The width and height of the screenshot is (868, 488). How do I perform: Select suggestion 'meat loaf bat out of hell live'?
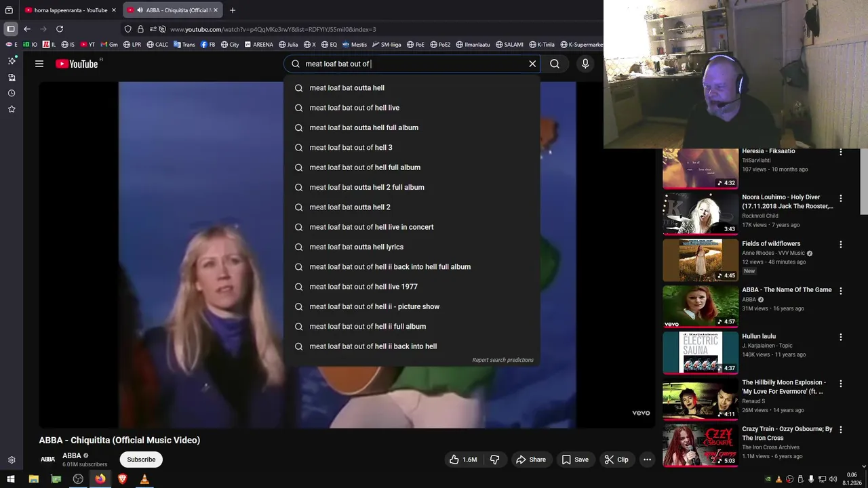[412, 108]
